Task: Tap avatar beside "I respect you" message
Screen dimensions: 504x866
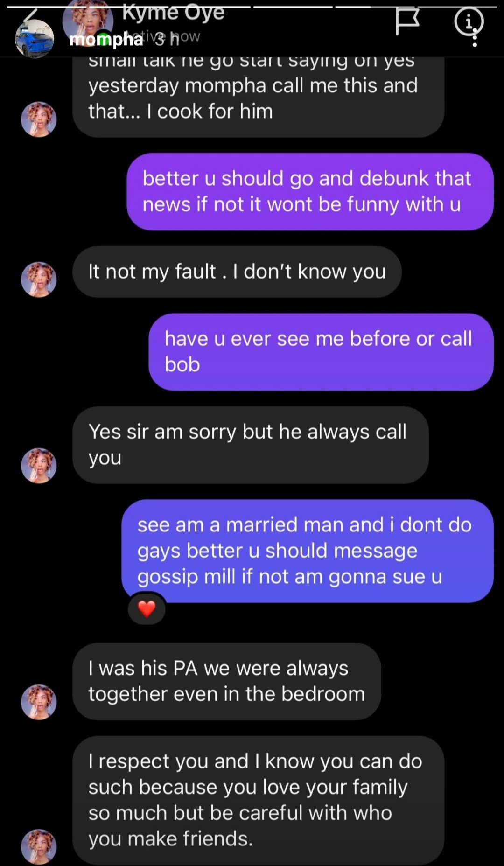Action: 39,847
